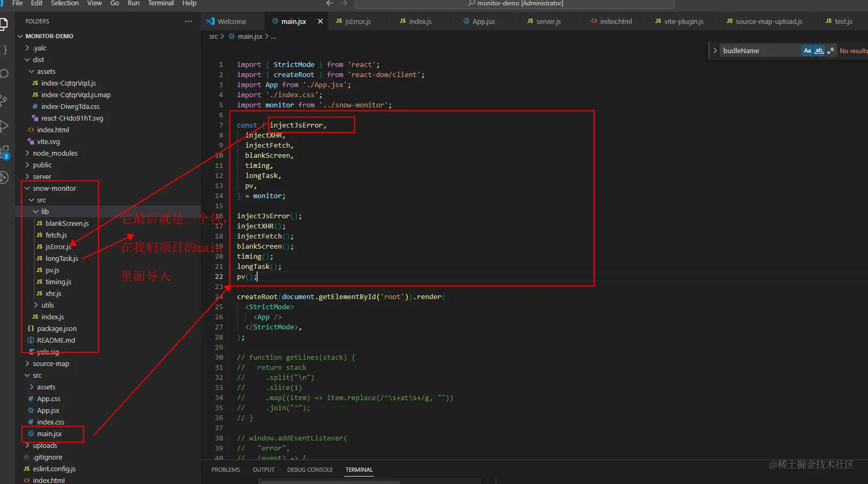This screenshot has height=484, width=868.
Task: Open the Search view in the activity bar
Action: [4, 73]
